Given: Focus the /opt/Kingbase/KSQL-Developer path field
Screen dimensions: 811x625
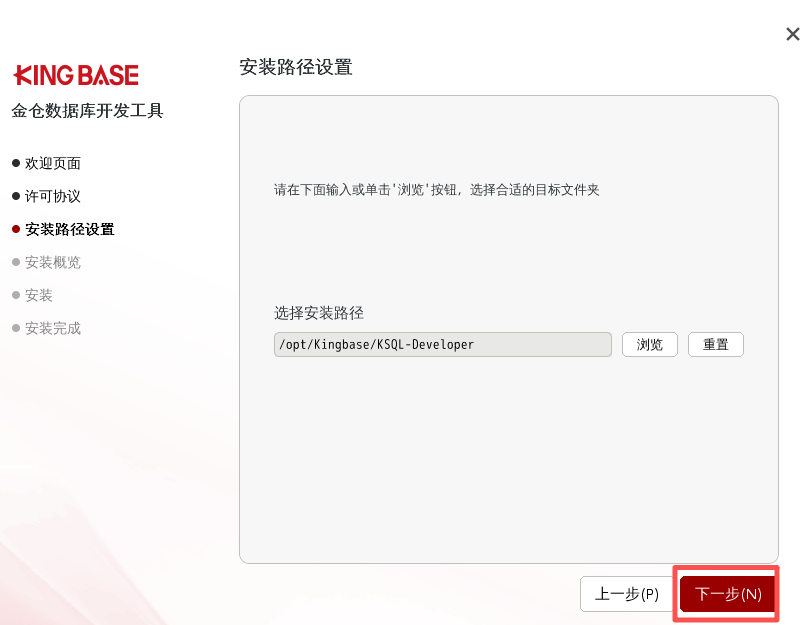Looking at the screenshot, I should (443, 345).
